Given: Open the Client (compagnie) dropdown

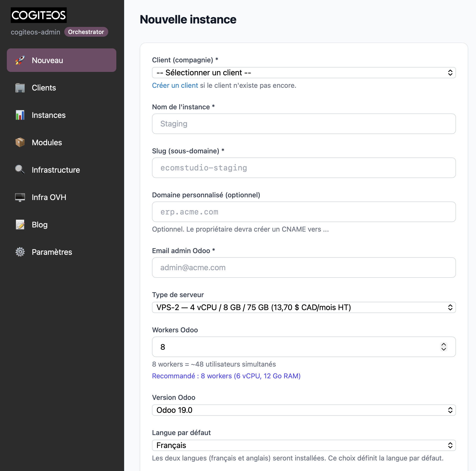Looking at the screenshot, I should tap(304, 72).
